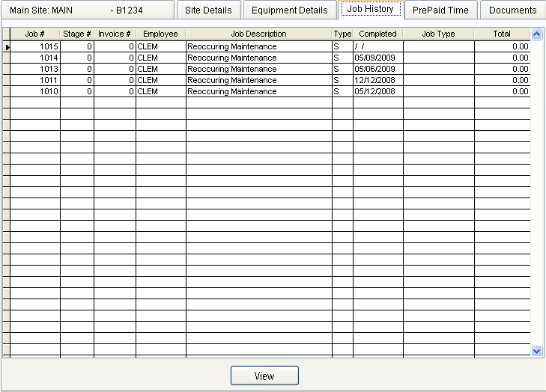Viewport: 546px width, 392px height.
Task: Go to the Documents tab
Action: pos(512,10)
